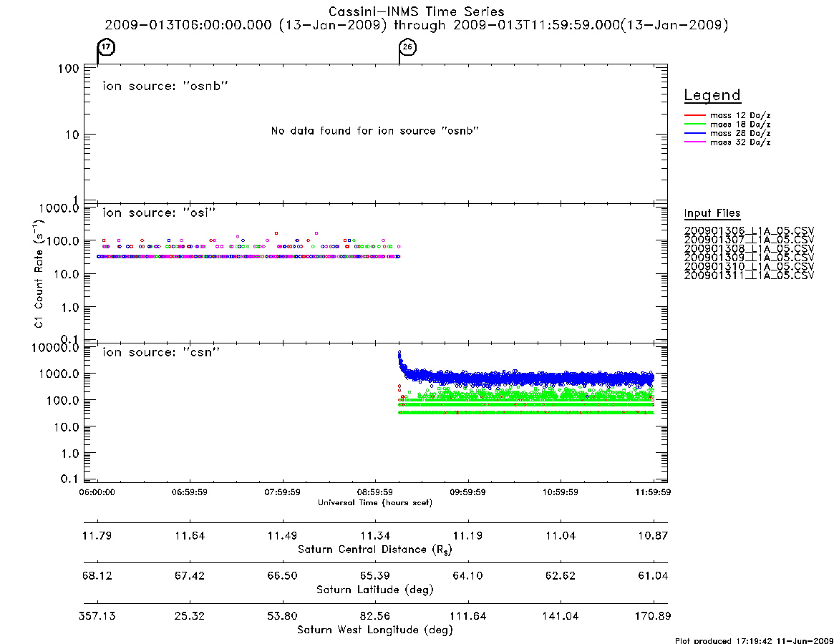Screen dimensions: 834x644
Task: Click the blue mass 28 Da/z legend line
Action: pos(694,134)
